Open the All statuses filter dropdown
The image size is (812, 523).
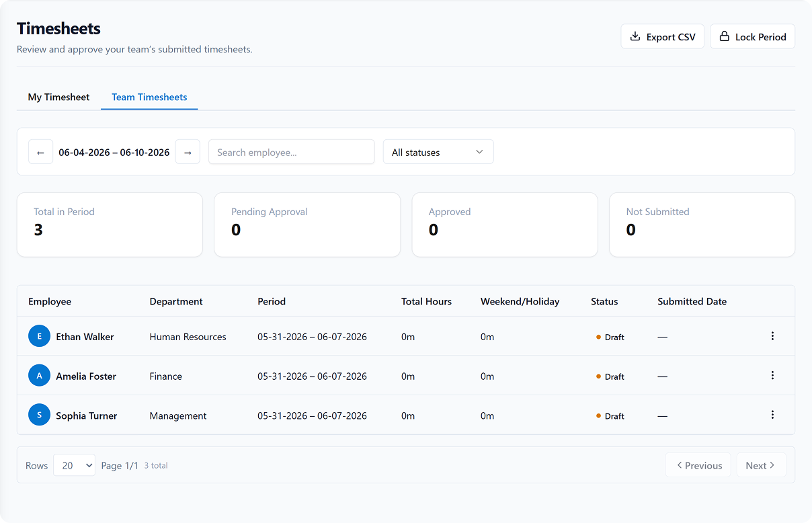click(438, 152)
